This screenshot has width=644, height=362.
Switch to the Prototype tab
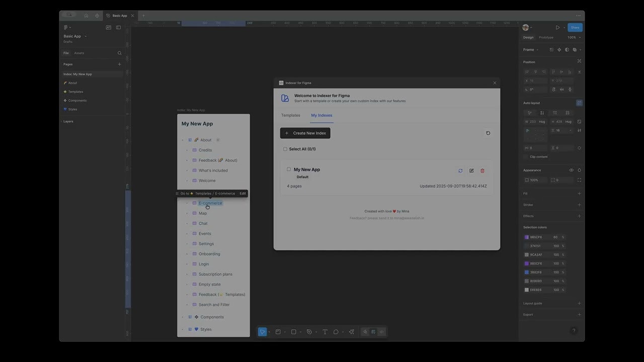click(545, 37)
